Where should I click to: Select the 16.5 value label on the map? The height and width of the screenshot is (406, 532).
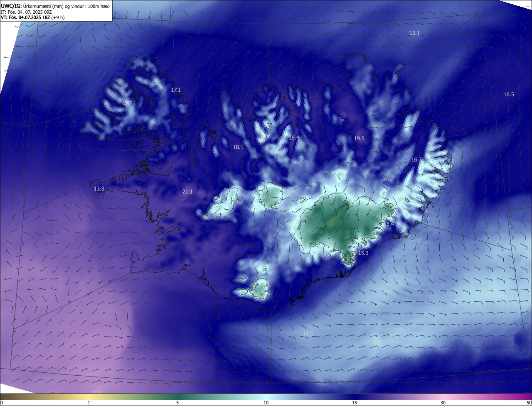509,95
